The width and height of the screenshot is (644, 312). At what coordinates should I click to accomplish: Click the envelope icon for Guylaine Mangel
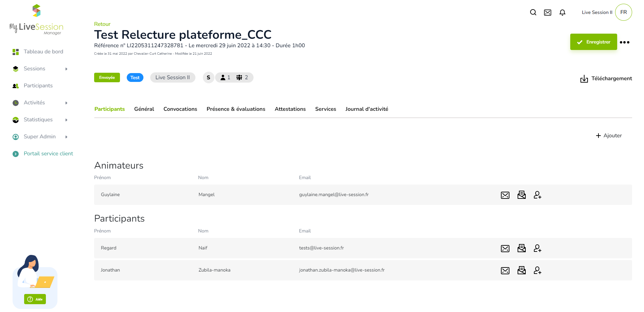(505, 195)
